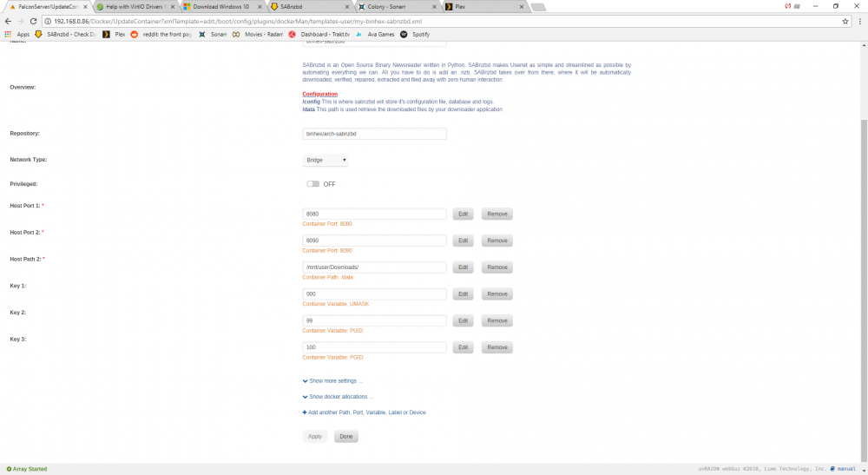Open the reddit front page bookmark
The width and height of the screenshot is (868, 475).
click(161, 35)
